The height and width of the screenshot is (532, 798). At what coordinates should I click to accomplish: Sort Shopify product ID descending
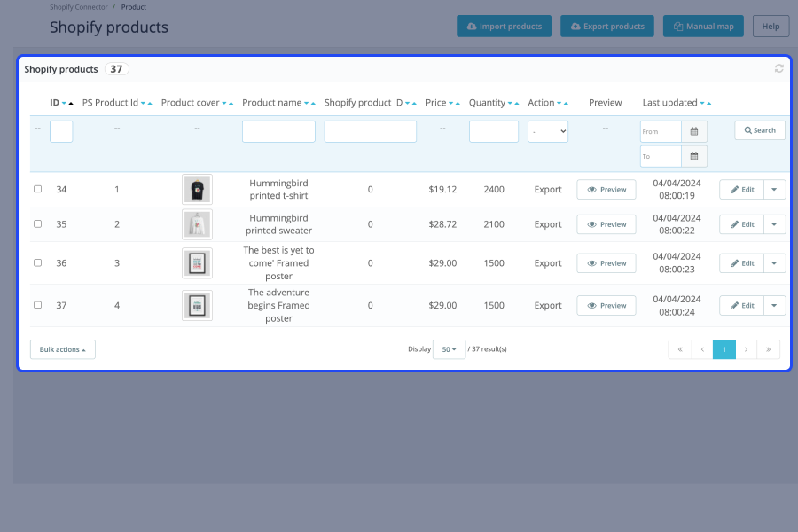tap(408, 104)
